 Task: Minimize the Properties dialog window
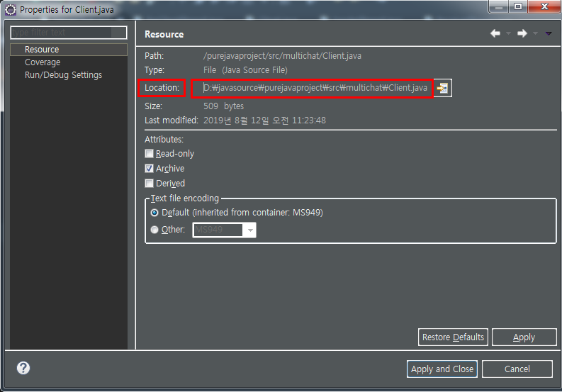[498, 6]
